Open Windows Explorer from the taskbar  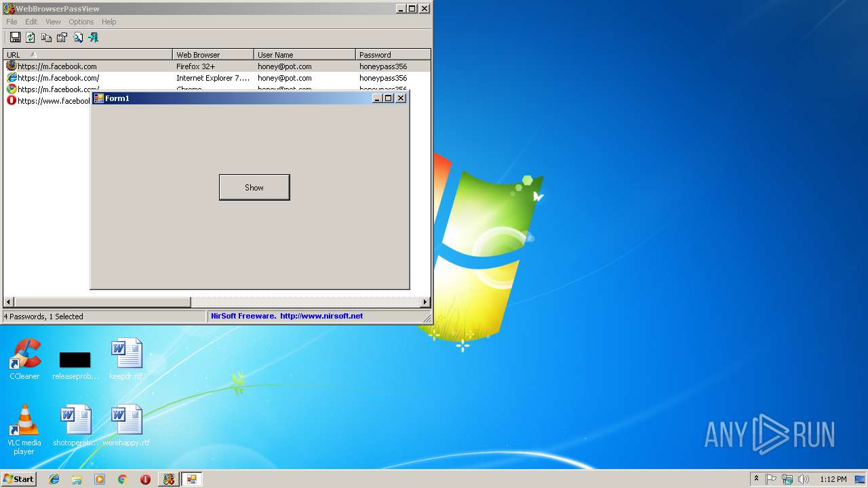click(77, 479)
